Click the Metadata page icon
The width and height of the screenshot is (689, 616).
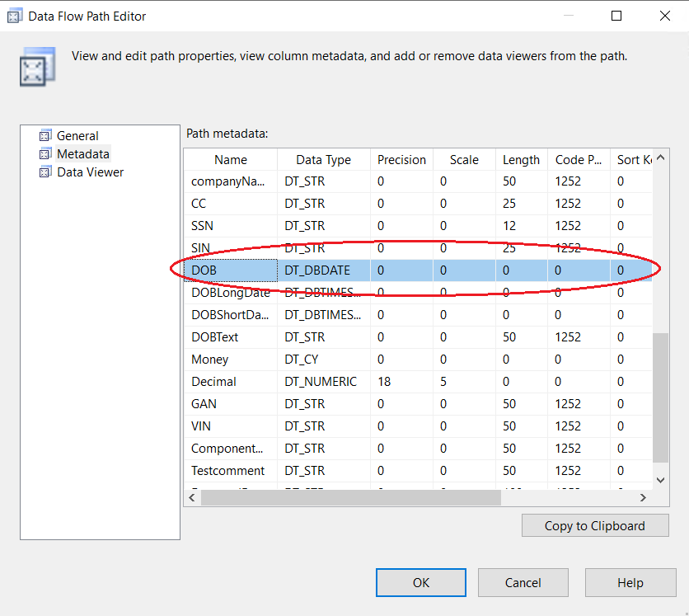(45, 154)
